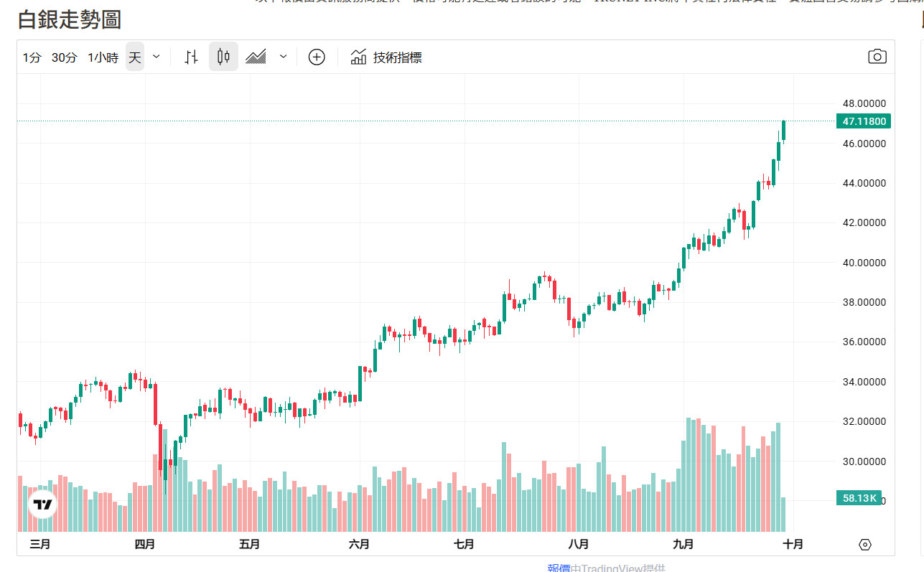Click the 58.13K volume label
924x572 pixels.
tap(859, 497)
